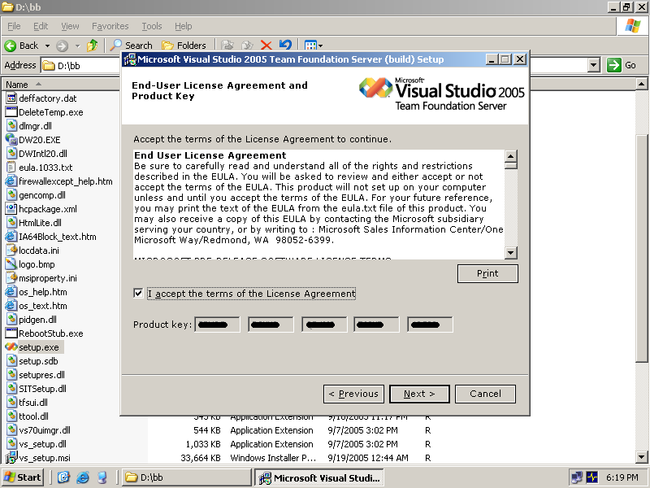Open Search in Explorer toolbar

[x=131, y=45]
